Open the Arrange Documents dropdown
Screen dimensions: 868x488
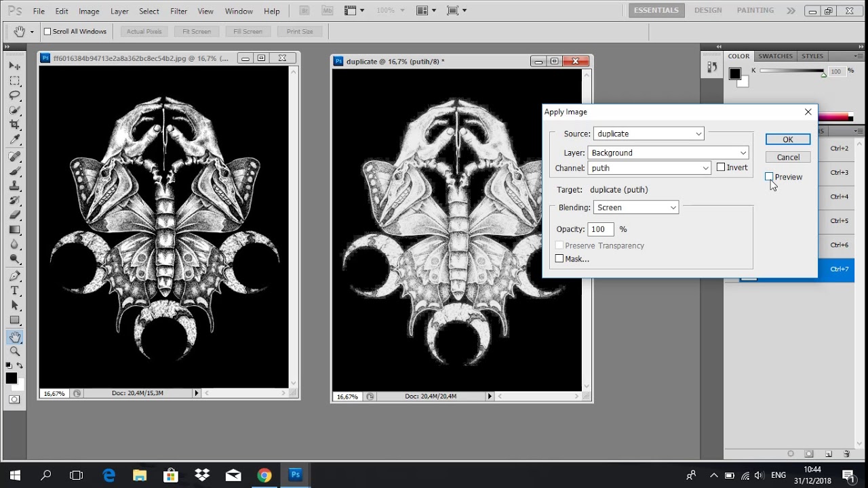pyautogui.click(x=425, y=10)
